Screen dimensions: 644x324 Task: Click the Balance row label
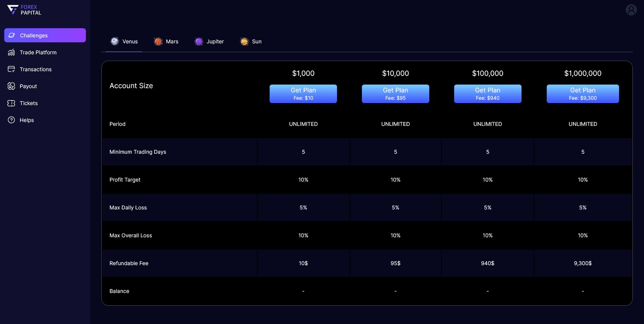tap(119, 291)
